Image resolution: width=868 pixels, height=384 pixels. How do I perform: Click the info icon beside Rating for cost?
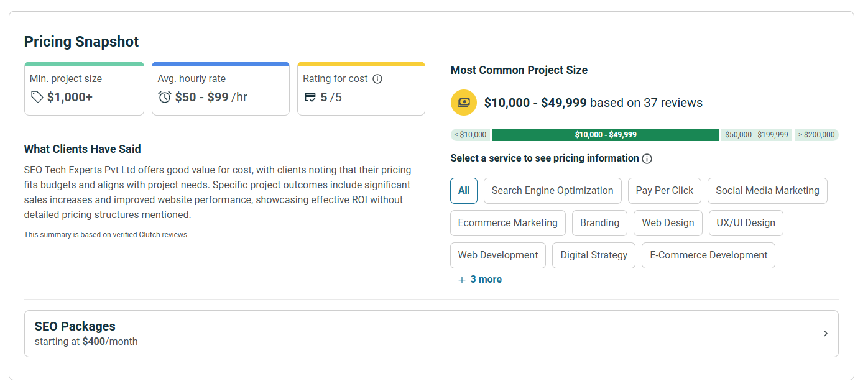(377, 79)
